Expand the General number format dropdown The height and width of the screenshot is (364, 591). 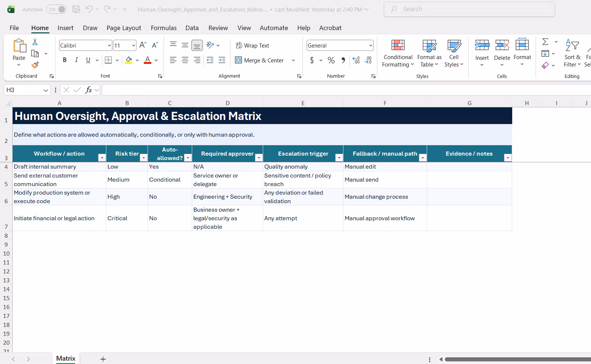coord(371,45)
